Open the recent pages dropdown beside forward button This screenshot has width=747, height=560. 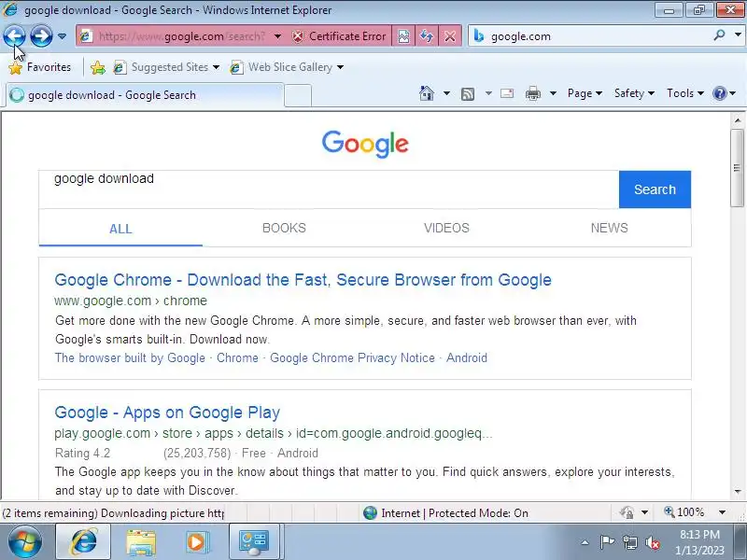click(x=62, y=36)
